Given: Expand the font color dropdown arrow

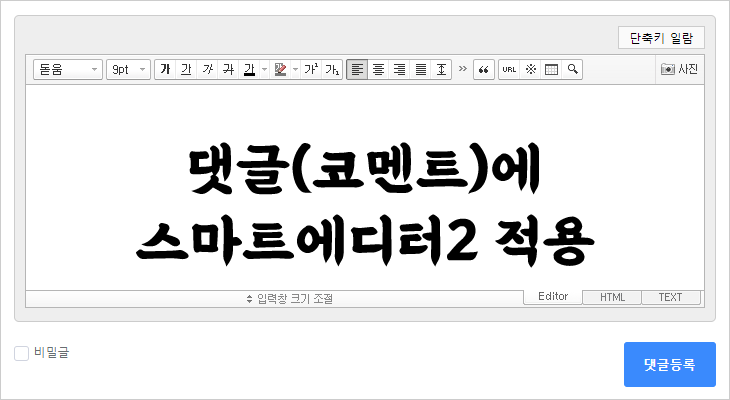Looking at the screenshot, I should coord(264,70).
